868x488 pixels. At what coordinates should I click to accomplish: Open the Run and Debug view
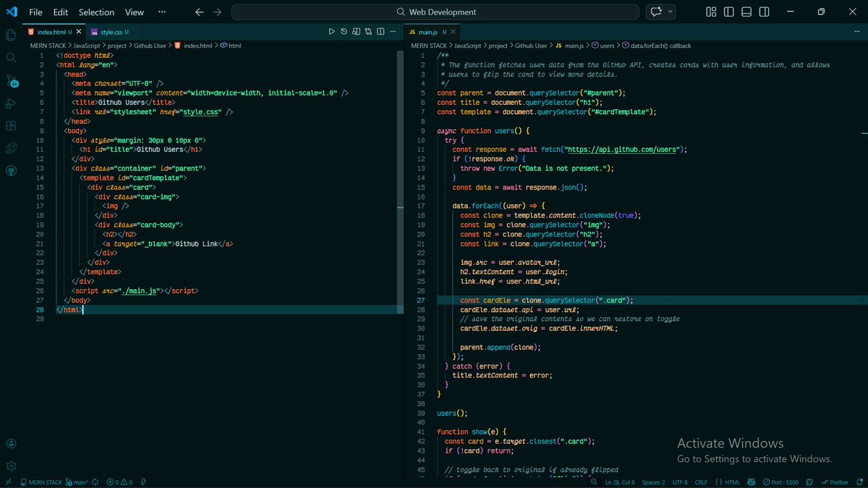[11, 103]
